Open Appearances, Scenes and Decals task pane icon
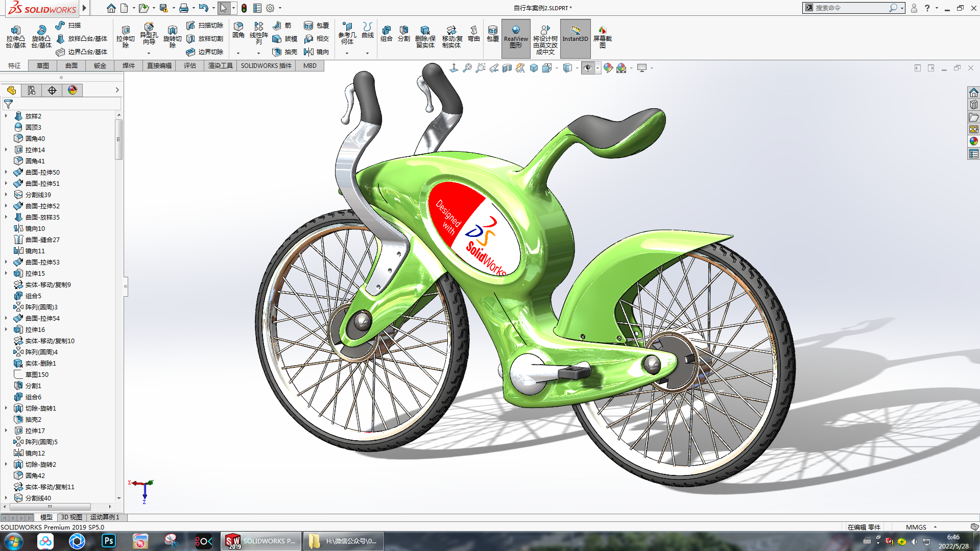 pos(974,141)
